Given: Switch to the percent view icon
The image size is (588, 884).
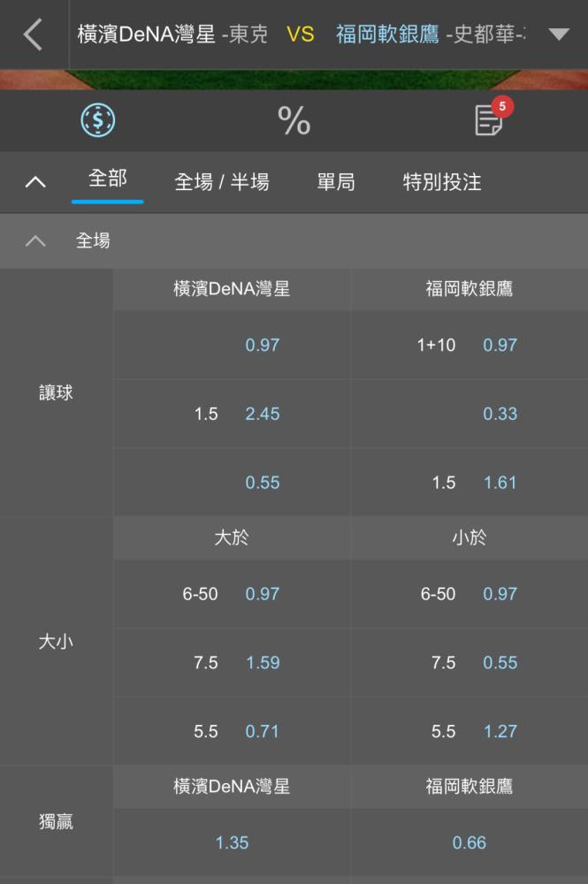Looking at the screenshot, I should (294, 120).
